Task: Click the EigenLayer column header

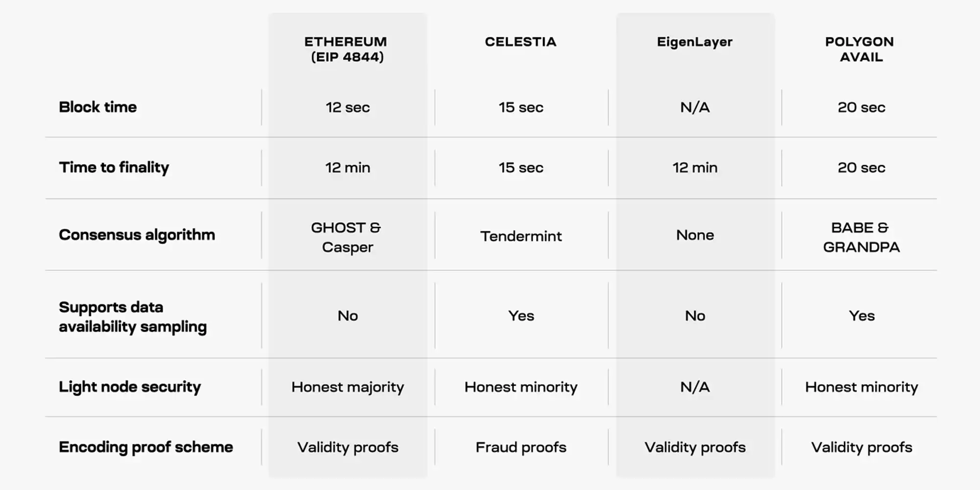Action: [x=694, y=42]
